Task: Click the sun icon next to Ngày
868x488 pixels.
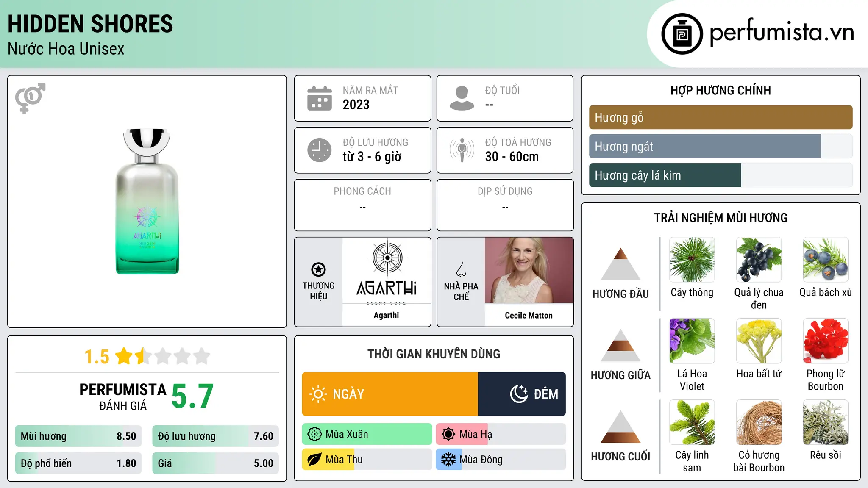Action: pos(318,394)
